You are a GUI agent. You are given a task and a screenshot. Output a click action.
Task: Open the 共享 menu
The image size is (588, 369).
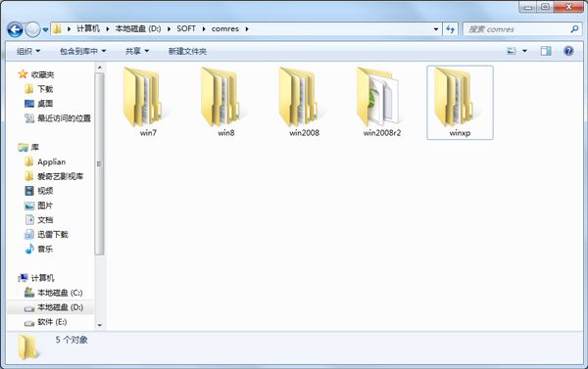pos(137,51)
